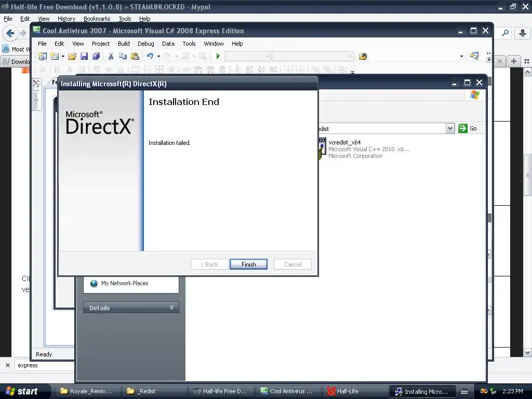Open Mypal's Bookmarks menu
The width and height of the screenshot is (532, 399).
97,19
